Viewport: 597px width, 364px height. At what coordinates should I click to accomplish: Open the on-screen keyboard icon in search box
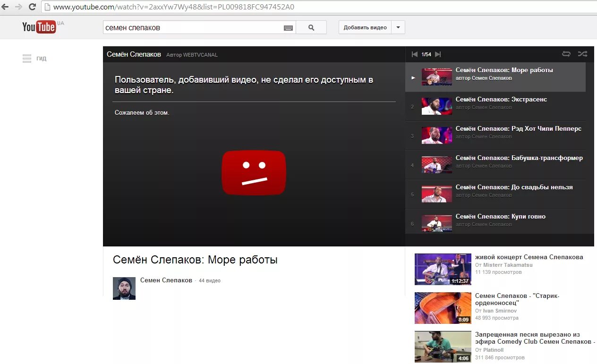(x=288, y=28)
